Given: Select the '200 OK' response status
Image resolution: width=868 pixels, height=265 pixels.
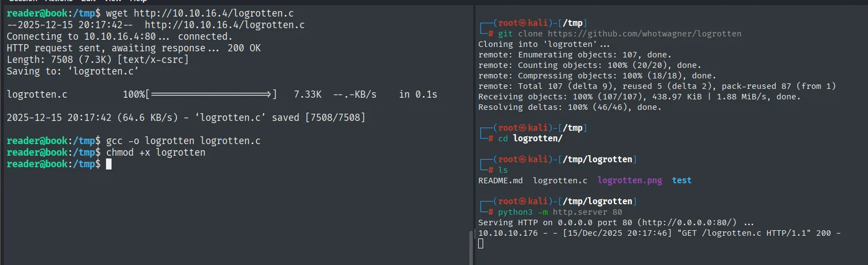Looking at the screenshot, I should (x=244, y=48).
